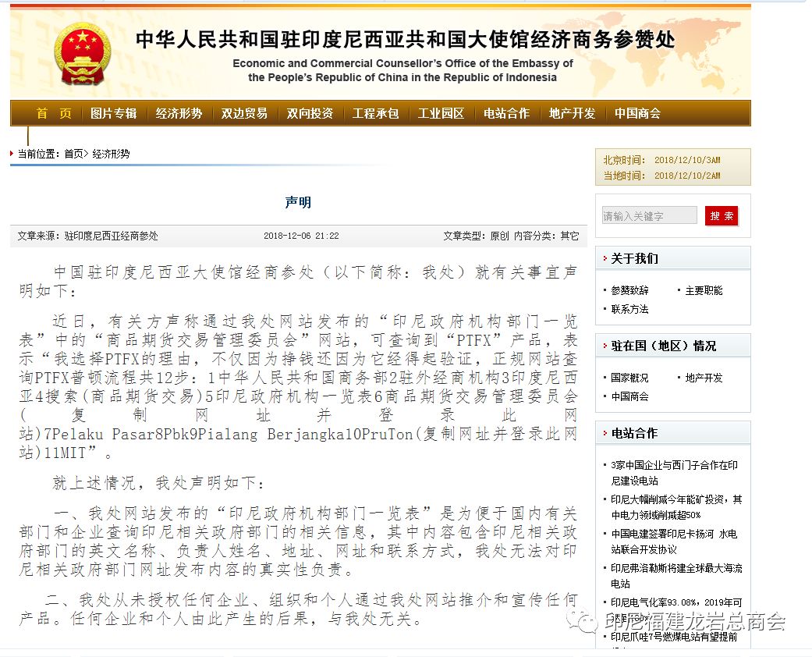Click the 内容分类: 其它 label
The width and height of the screenshot is (812, 657).
546,236
